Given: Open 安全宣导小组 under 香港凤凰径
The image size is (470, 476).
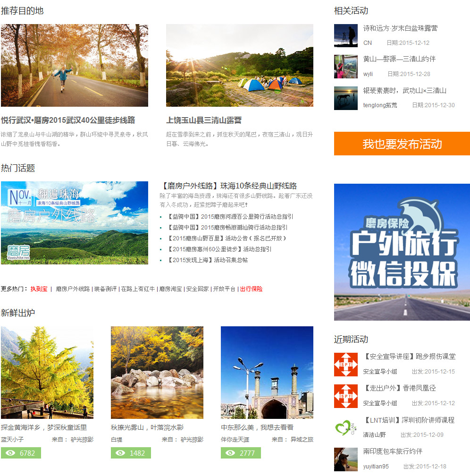Looking at the screenshot, I should 380,403.
